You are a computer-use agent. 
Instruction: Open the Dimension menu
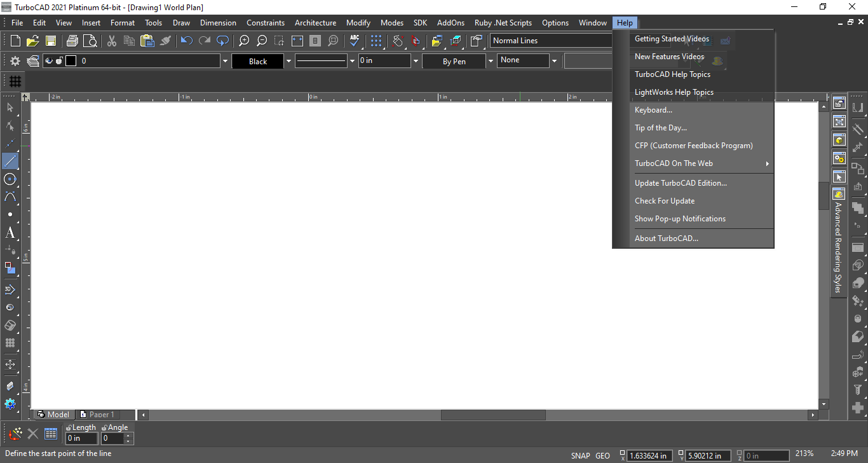(x=218, y=23)
